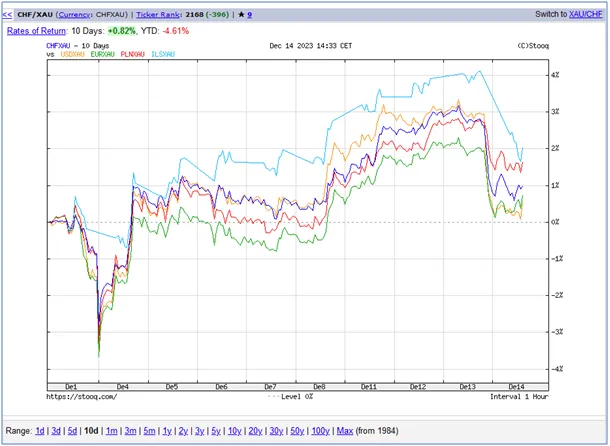
Task: Select the 30y range
Action: click(x=276, y=431)
